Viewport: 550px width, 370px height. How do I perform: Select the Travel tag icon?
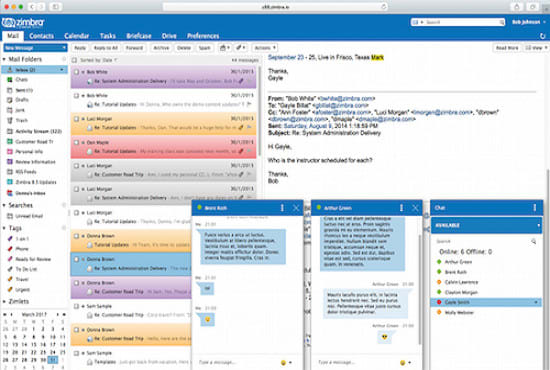tap(10, 279)
